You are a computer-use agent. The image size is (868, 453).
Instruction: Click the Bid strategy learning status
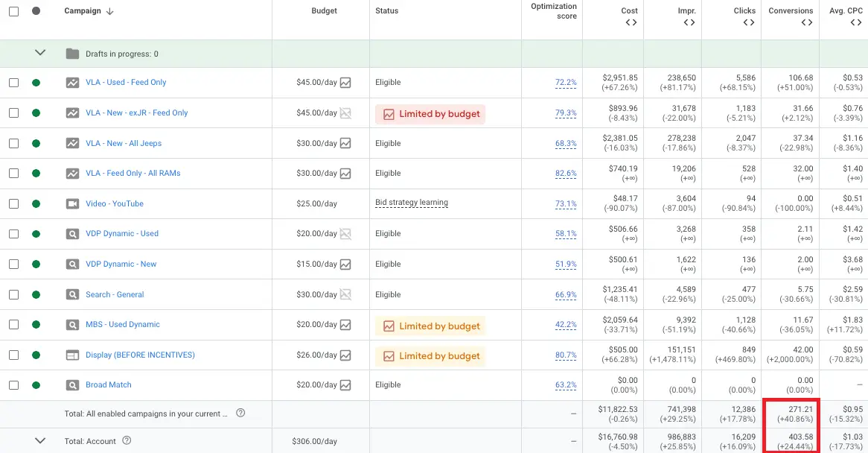(x=412, y=203)
